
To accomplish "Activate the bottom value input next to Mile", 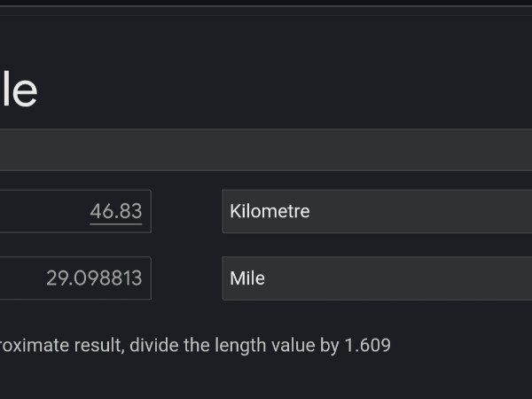I will (x=75, y=278).
